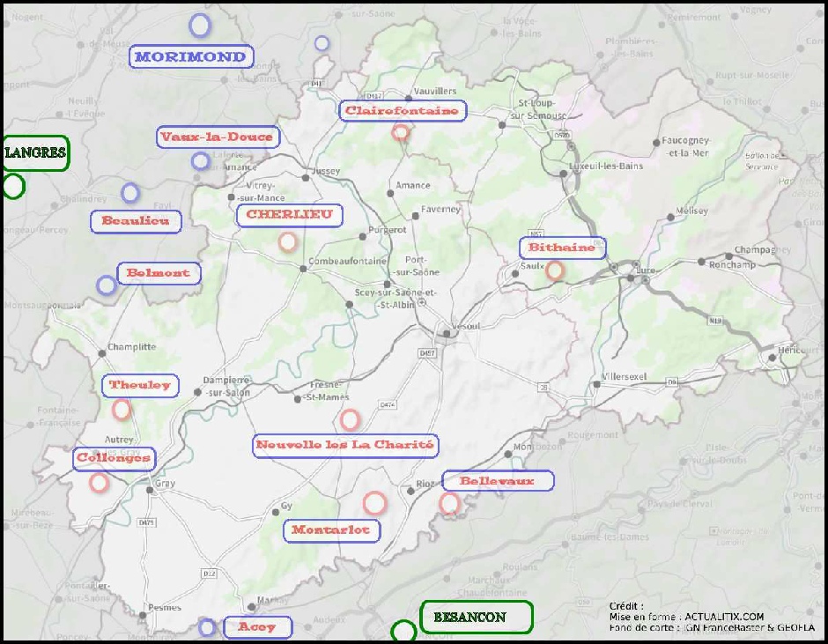Click the red Bellevaux marker near Rioz
This screenshot has width=828, height=644.
pos(449,504)
